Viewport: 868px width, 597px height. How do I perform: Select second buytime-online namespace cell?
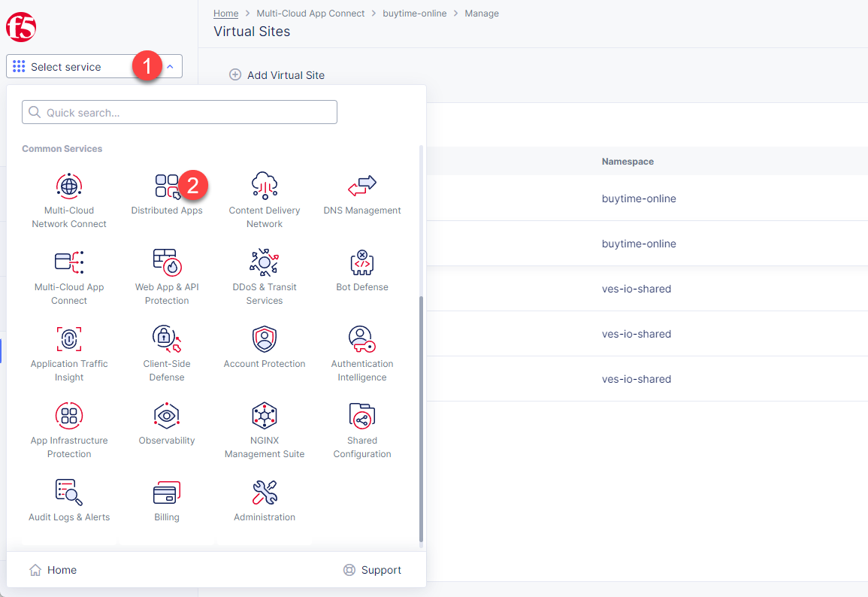coord(639,244)
